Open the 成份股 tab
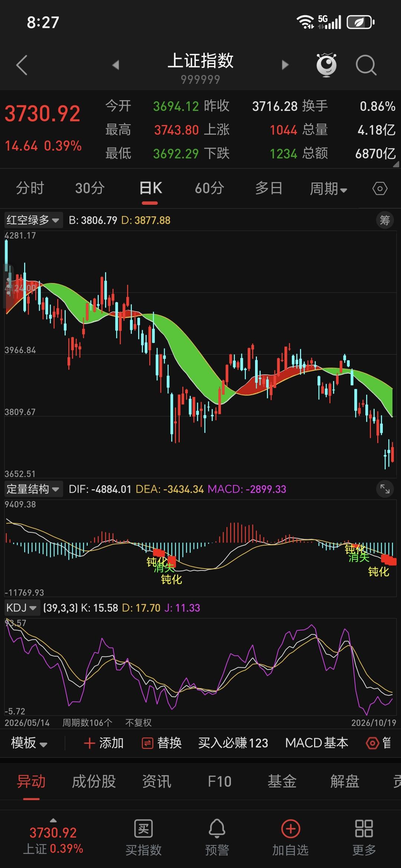Screen dimensions: 401x868 tap(94, 782)
